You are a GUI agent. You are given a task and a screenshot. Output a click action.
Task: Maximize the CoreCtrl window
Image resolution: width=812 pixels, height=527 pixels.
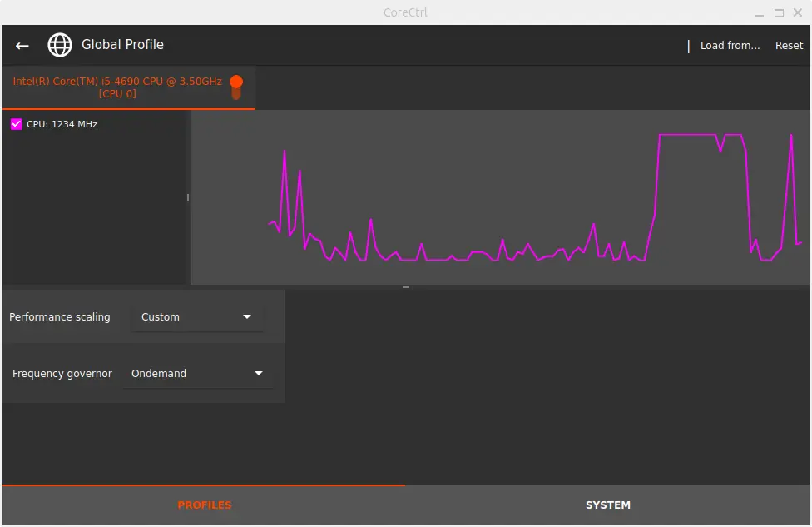[779, 12]
